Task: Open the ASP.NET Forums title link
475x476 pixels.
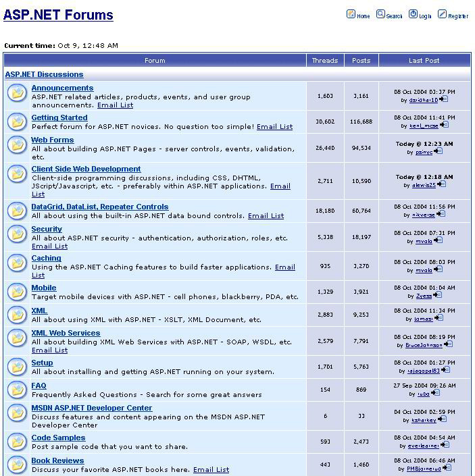Action: tap(58, 15)
